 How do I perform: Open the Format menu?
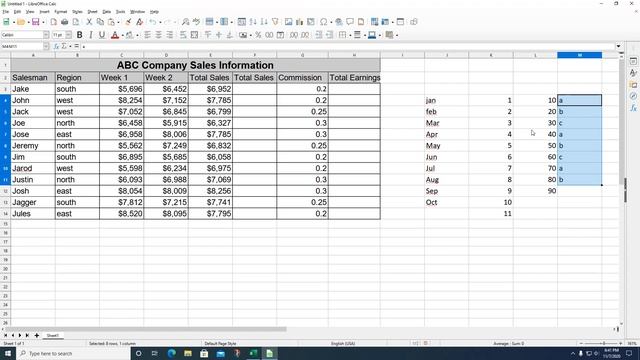tap(61, 12)
